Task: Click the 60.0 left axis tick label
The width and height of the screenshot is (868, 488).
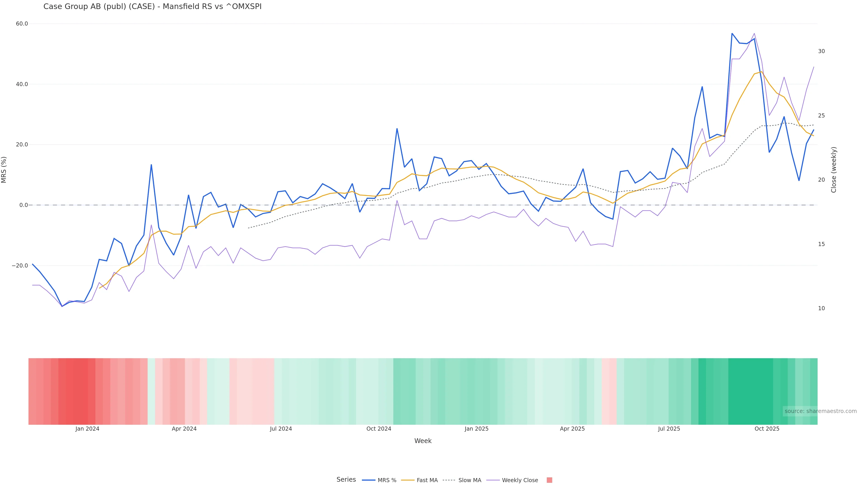Action: 22,23
